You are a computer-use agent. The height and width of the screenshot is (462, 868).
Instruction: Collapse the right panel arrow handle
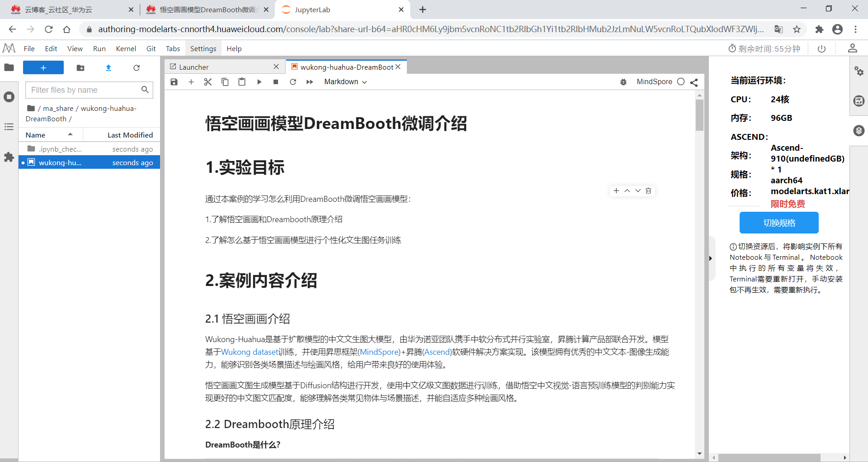(711, 258)
